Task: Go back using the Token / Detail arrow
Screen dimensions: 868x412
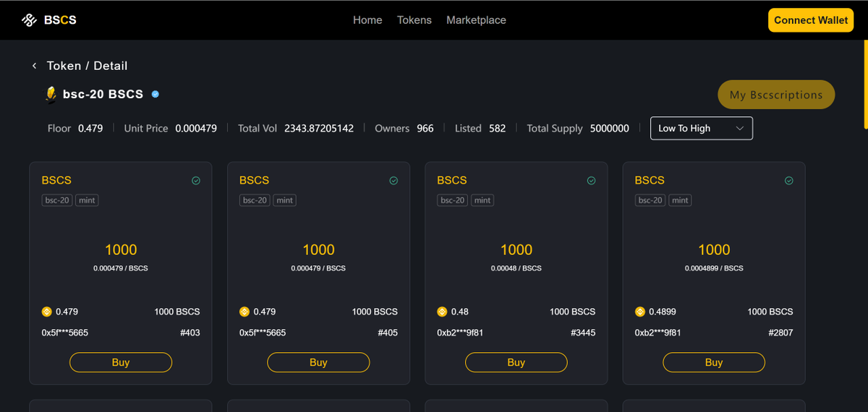Action: pos(34,66)
